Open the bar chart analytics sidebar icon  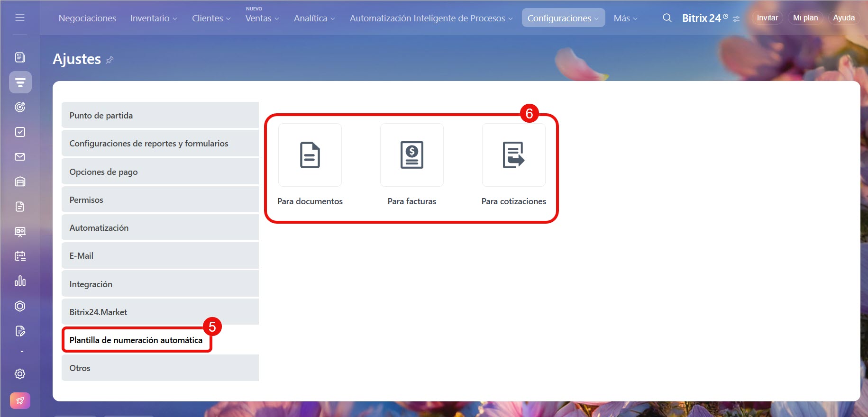pos(20,281)
